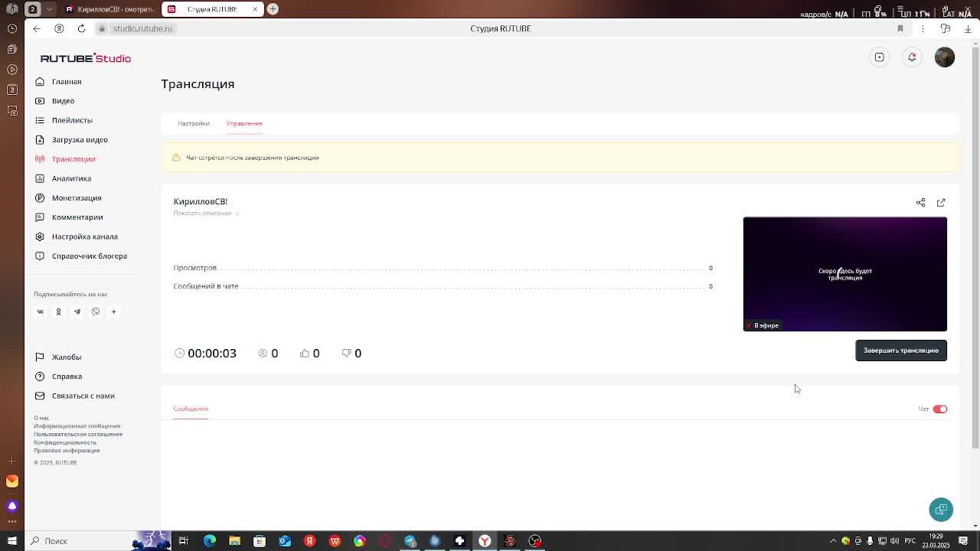This screenshot has height=551, width=980.
Task: Open the tab group dropdown arrow
Action: pyautogui.click(x=50, y=9)
